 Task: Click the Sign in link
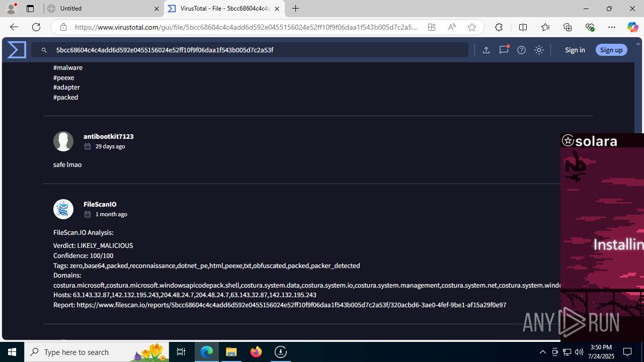click(575, 50)
